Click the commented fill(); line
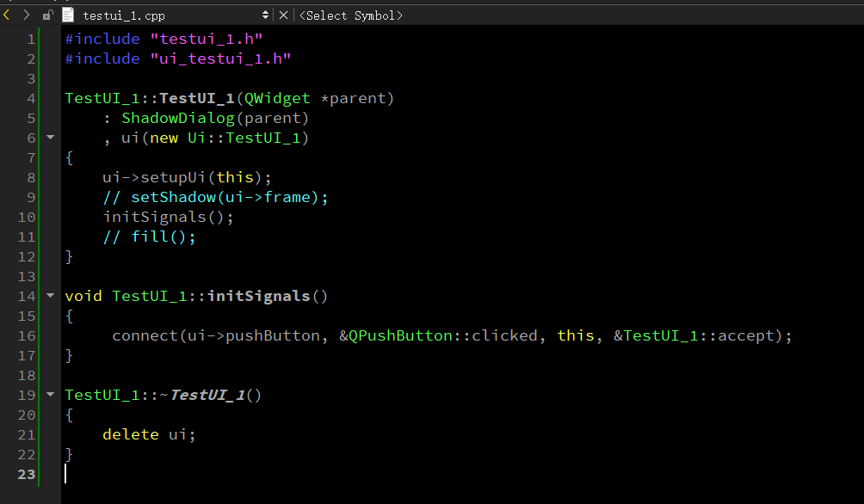 (x=150, y=237)
